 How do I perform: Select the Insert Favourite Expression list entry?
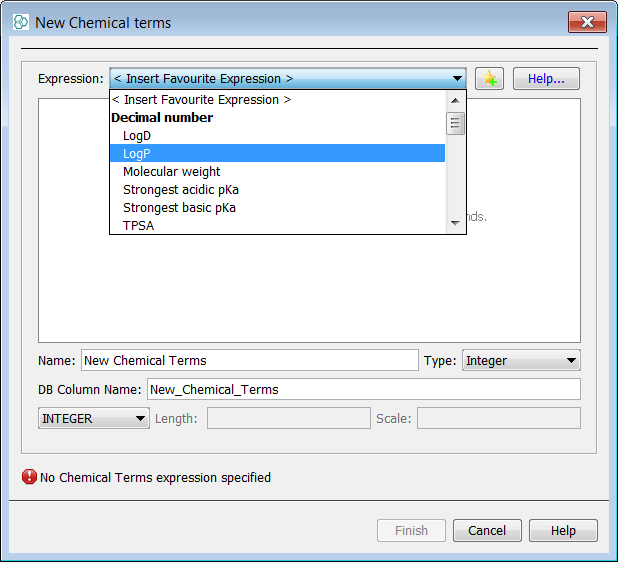click(201, 100)
